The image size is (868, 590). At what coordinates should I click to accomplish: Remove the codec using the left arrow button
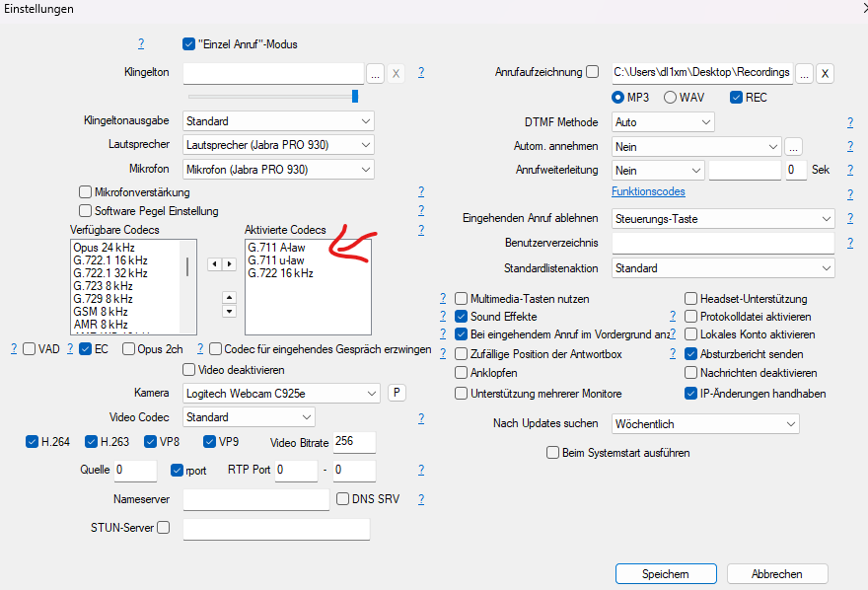(x=214, y=264)
